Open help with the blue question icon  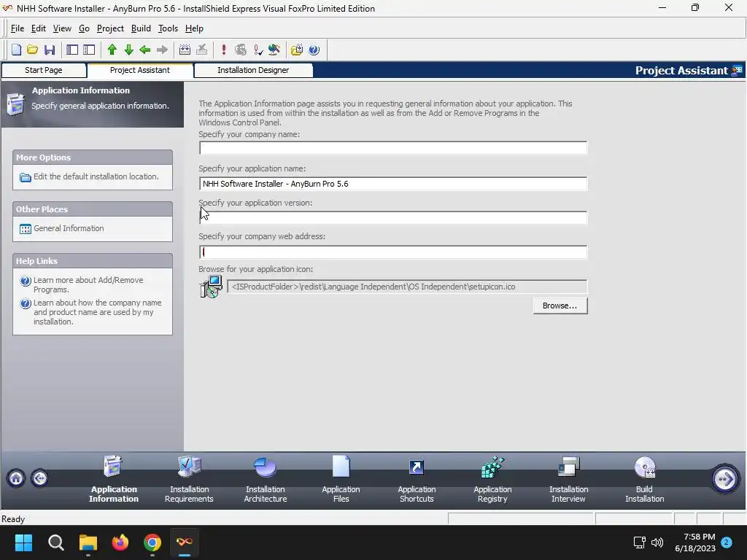click(x=314, y=50)
